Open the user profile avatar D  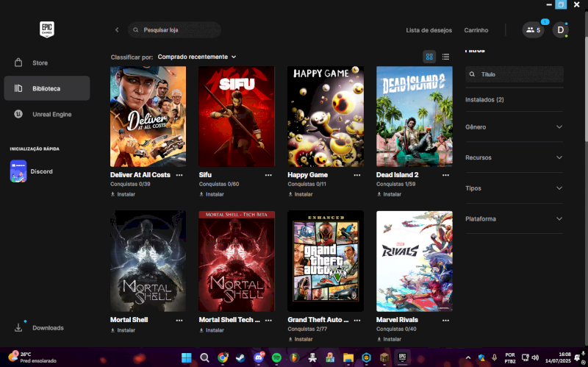coord(560,30)
